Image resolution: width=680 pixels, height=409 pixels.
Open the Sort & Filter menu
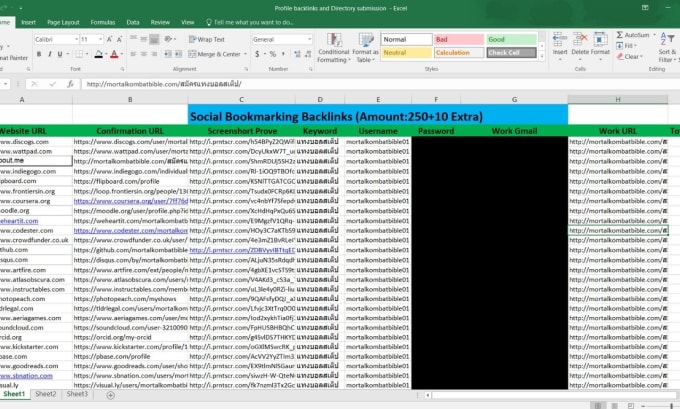666,48
